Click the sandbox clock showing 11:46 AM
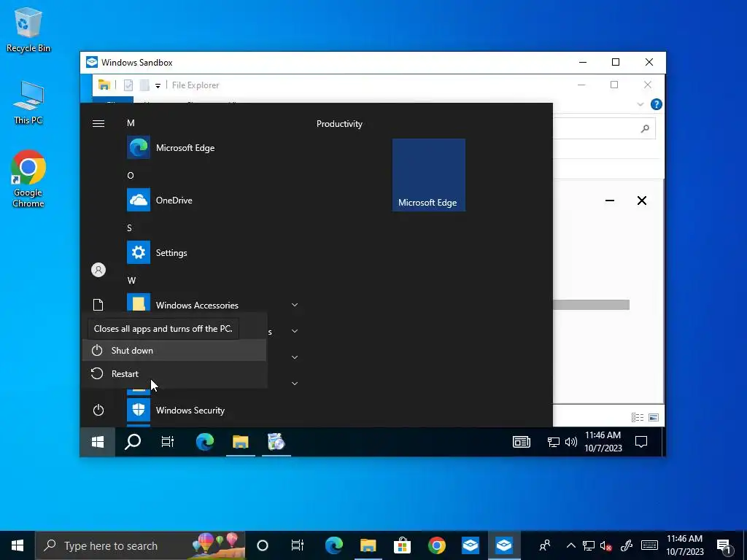This screenshot has height=560, width=747. [603, 441]
